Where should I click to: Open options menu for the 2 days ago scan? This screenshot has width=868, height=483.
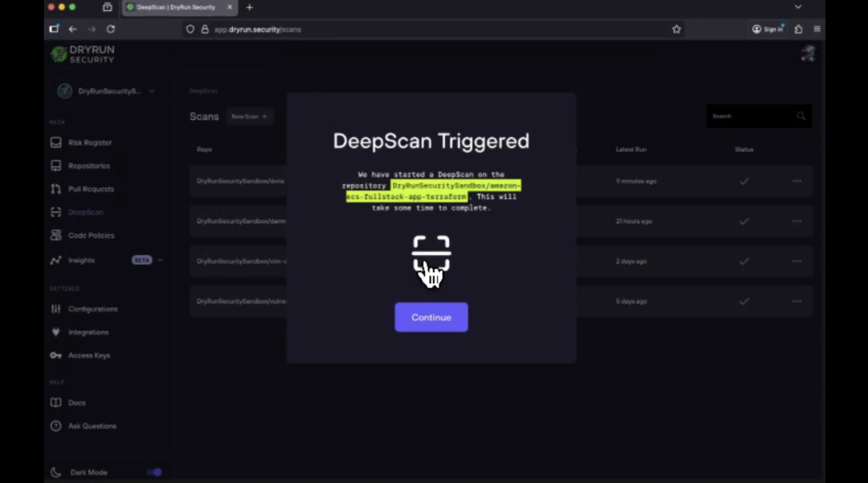point(797,261)
